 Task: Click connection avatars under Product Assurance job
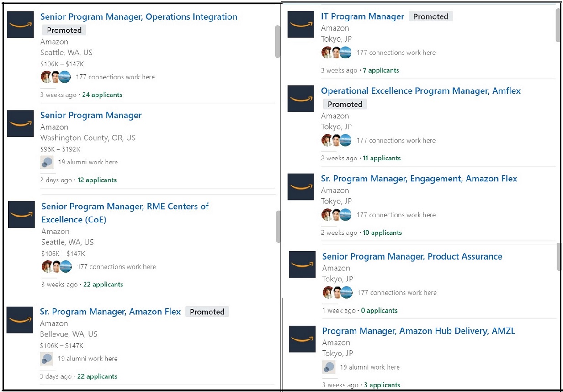tap(338, 292)
